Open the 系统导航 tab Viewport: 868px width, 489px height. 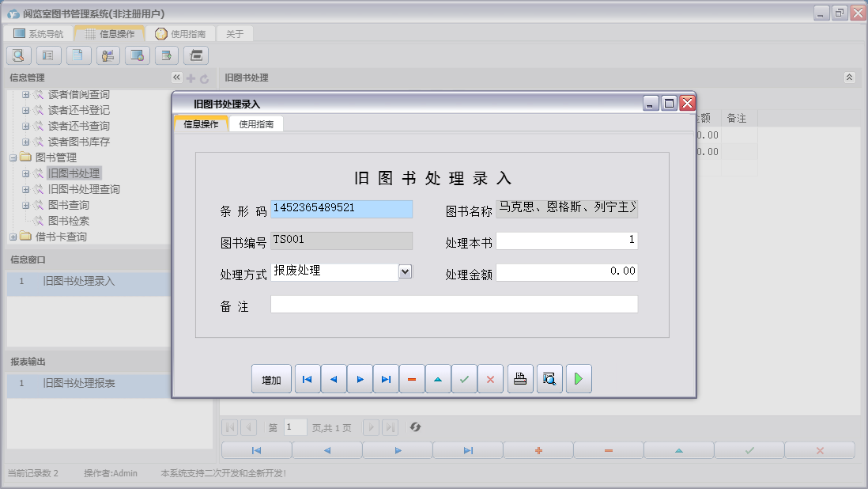point(38,34)
